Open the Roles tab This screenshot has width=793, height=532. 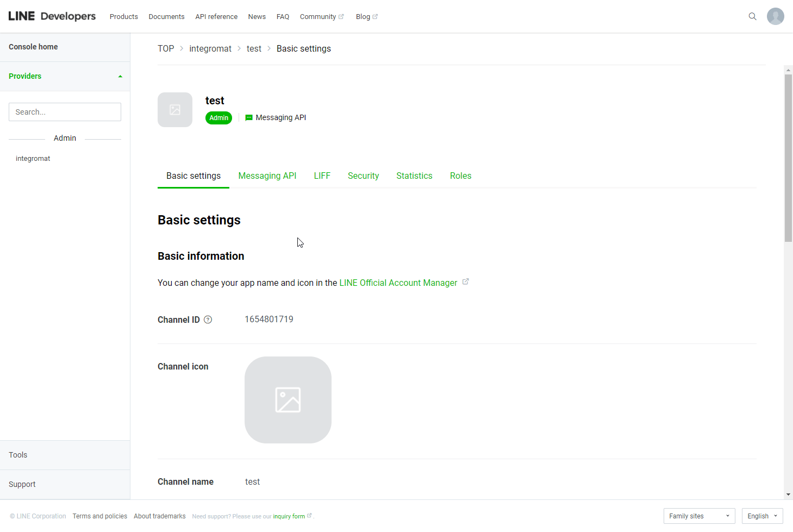461,176
